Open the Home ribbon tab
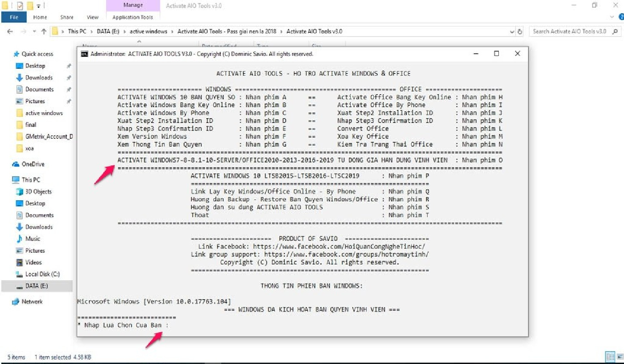Viewport: 624px width, 364px height. pos(40,17)
